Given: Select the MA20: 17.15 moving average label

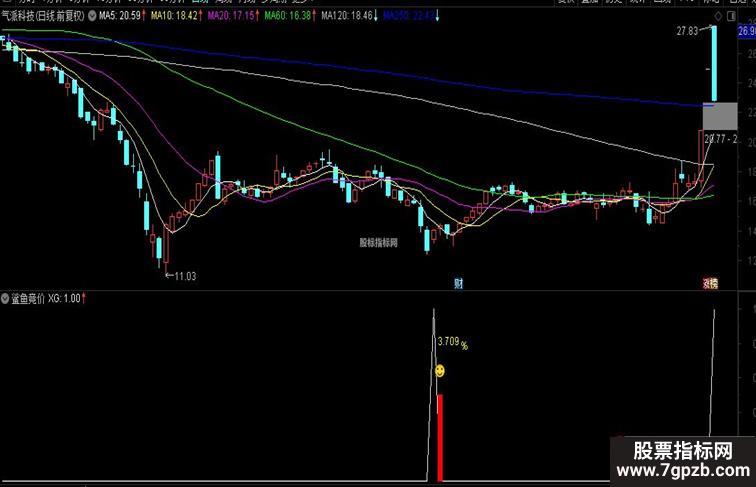Looking at the screenshot, I should 231,16.
